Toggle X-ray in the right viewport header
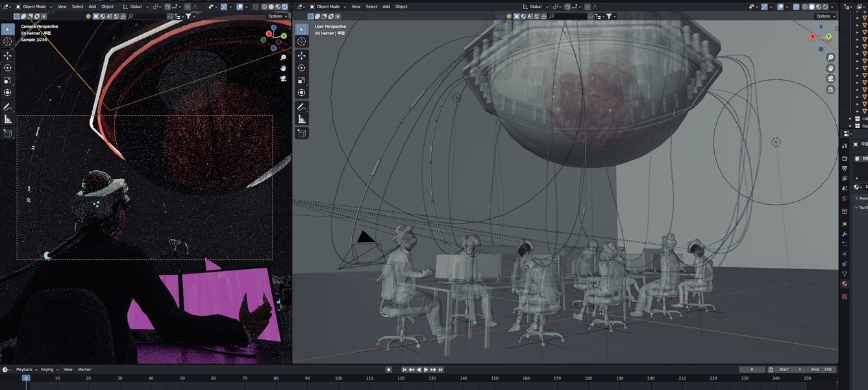The width and height of the screenshot is (868, 390). coord(796,6)
